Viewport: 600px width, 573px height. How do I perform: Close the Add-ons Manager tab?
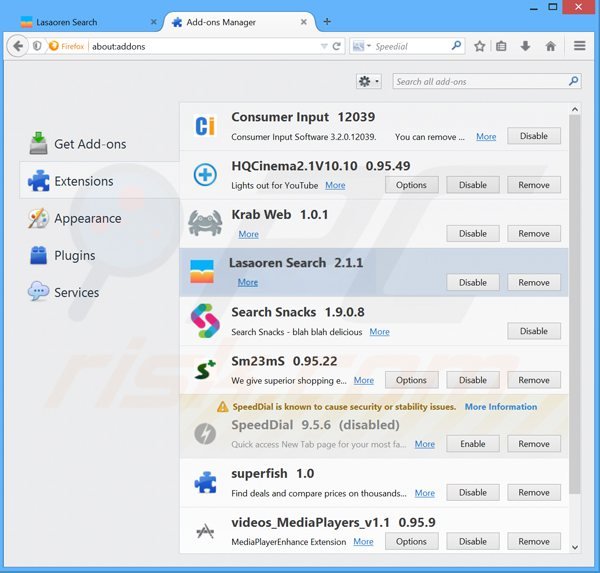(303, 22)
